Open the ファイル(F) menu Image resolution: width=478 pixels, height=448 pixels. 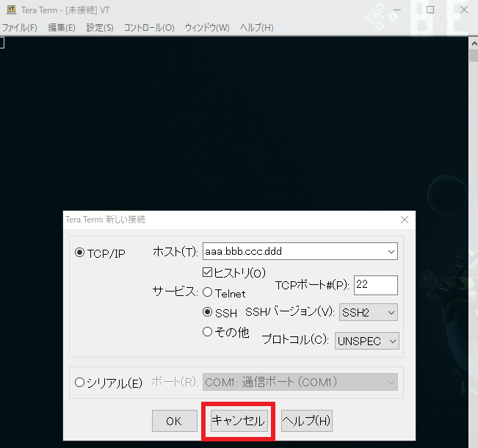[20, 28]
